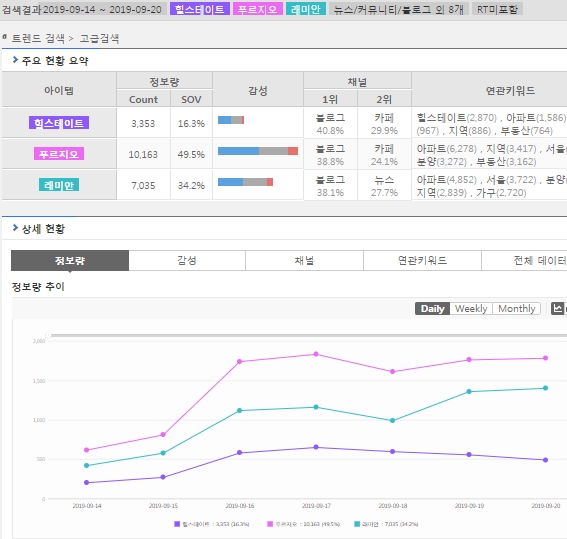Click the Count value 7,035

(143, 186)
